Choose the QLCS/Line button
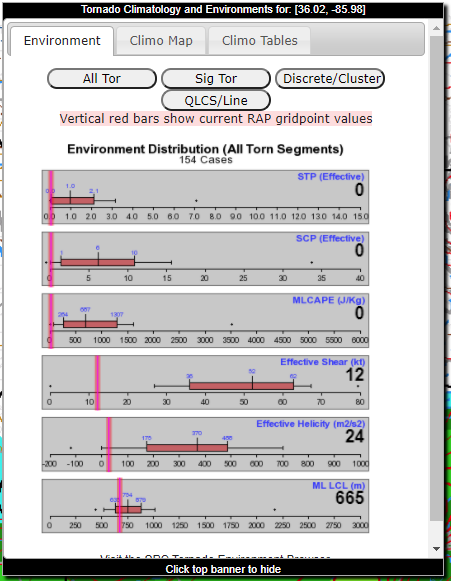451x581 pixels. [216, 100]
